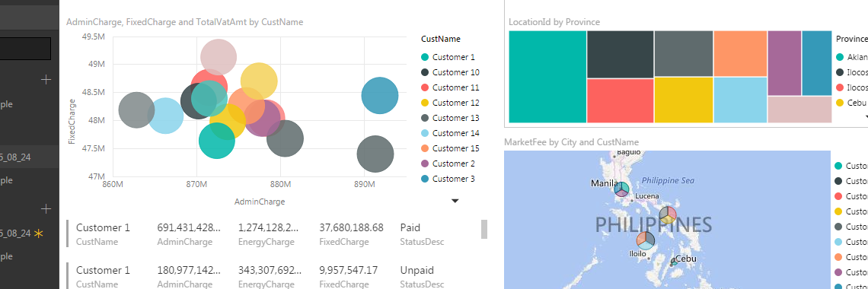Click the small pie chart at Cebu
The width and height of the screenshot is (868, 289).
point(674,261)
